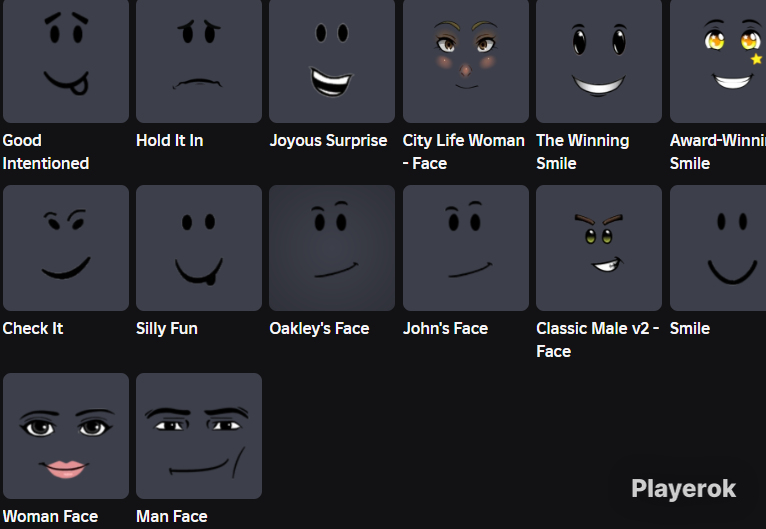
Task: Choose the Silly Fun face thumbnail
Action: pos(199,248)
